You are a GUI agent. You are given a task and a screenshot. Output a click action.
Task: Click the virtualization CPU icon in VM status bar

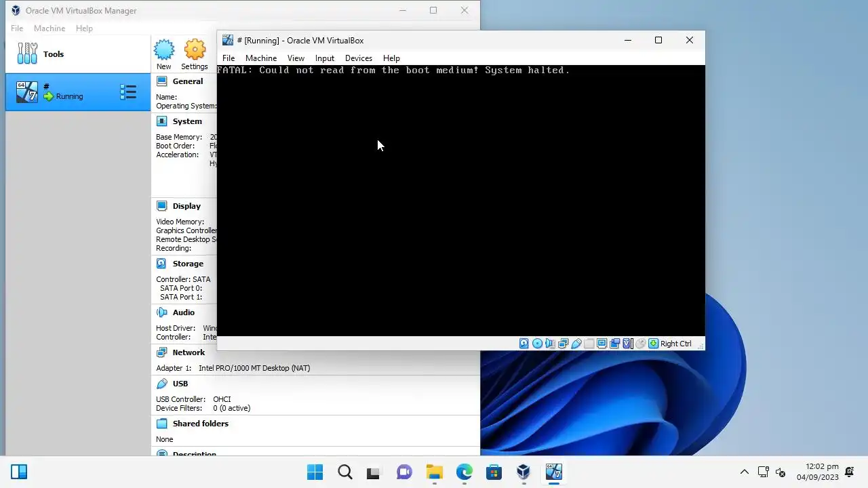[x=627, y=344]
